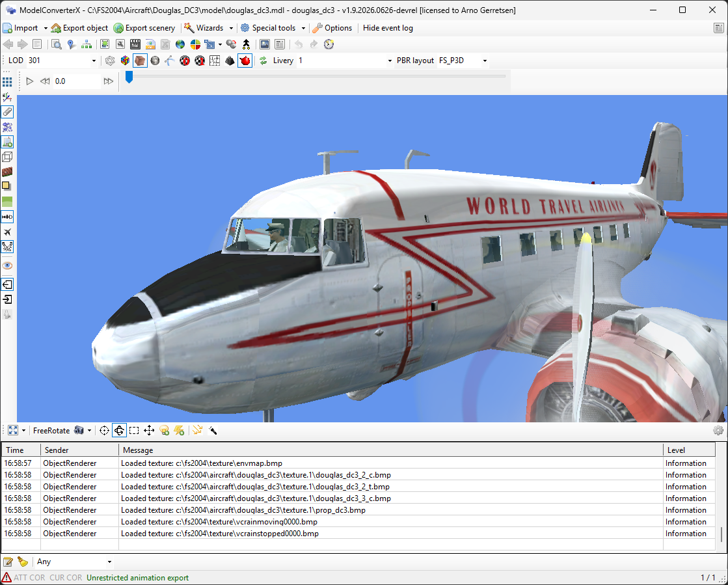Click the settings gear right of bottom toolbar
This screenshot has height=585, width=728.
pyautogui.click(x=718, y=430)
